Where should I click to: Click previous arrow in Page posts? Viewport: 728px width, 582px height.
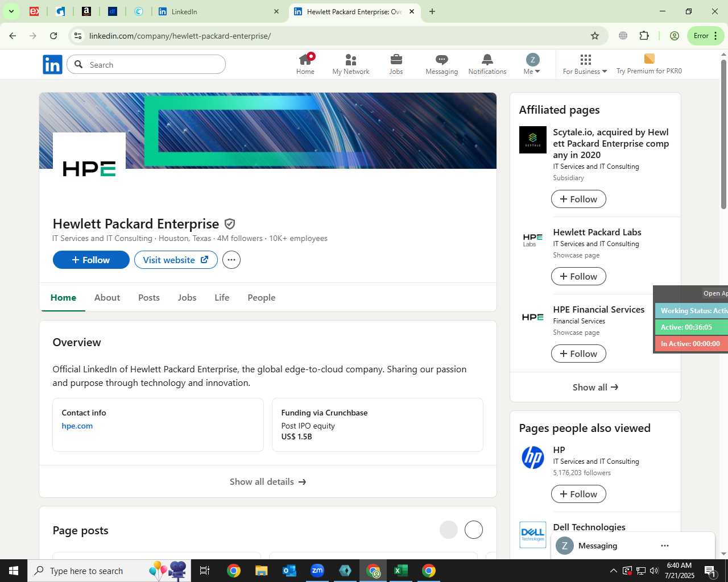pos(449,530)
